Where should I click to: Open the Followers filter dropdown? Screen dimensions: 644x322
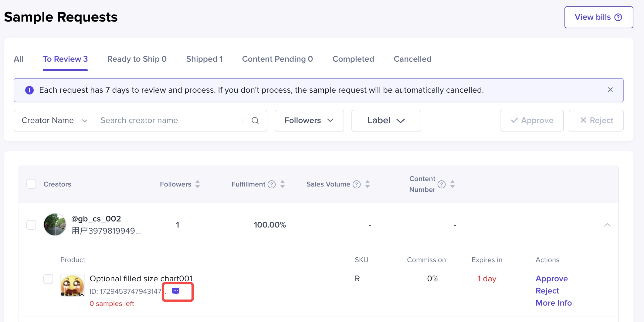pyautogui.click(x=309, y=121)
